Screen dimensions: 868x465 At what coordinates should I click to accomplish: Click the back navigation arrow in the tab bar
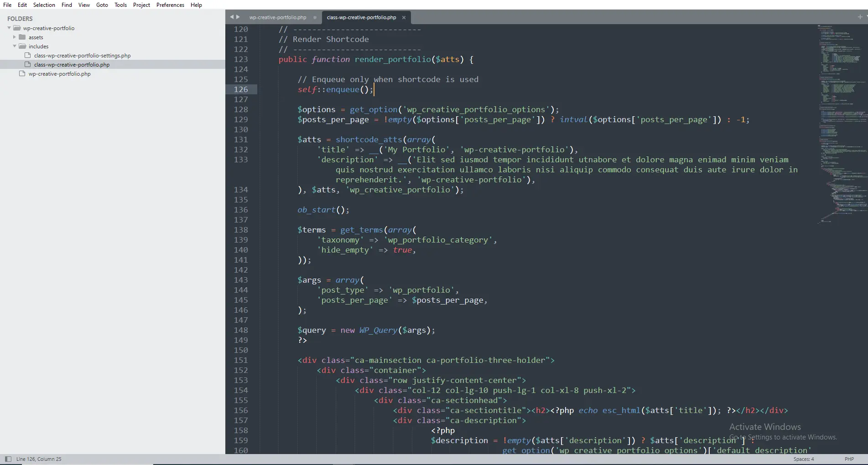231,17
